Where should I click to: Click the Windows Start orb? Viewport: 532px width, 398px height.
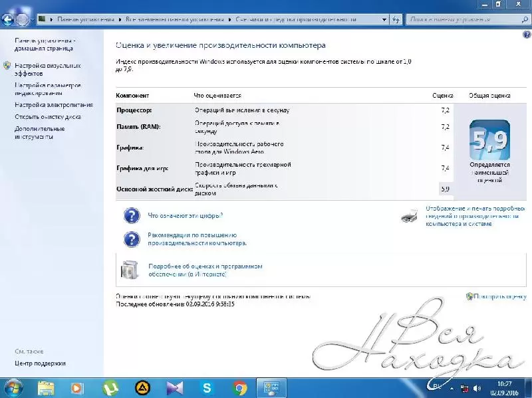coord(13,387)
